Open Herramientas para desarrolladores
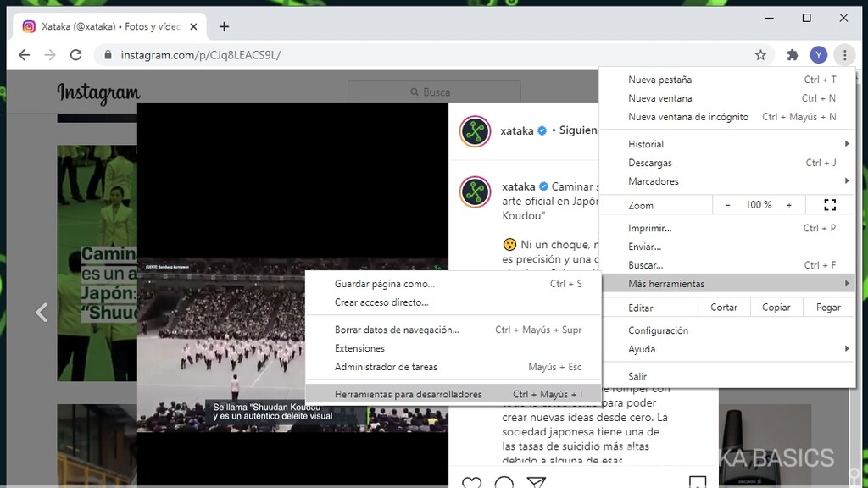Screen dimensions: 868x488 pos(453,394)
